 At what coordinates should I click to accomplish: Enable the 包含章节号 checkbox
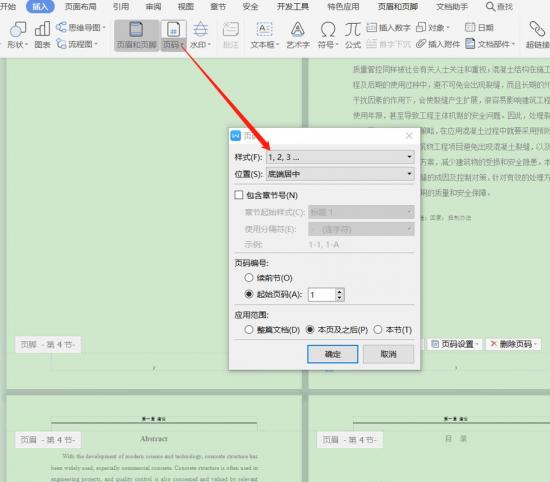(239, 195)
